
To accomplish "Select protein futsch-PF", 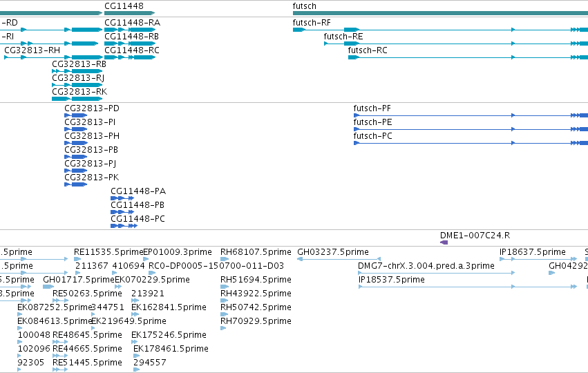I will (372, 108).
